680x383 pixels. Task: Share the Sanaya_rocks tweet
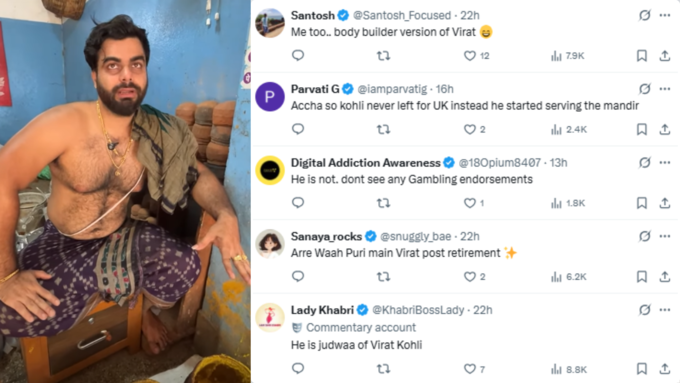(x=665, y=277)
